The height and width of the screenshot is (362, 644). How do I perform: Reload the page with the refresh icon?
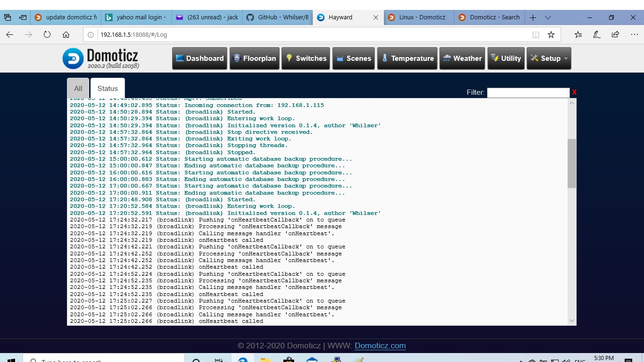47,34
